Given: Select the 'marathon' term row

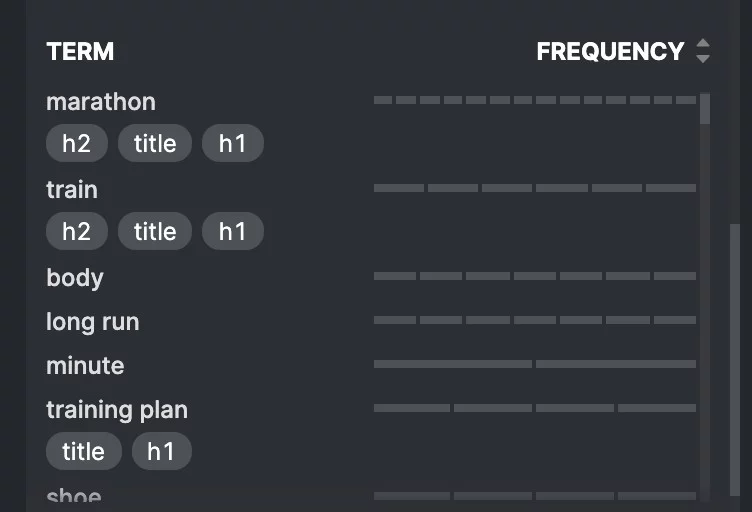Looking at the screenshot, I should coord(101,102).
